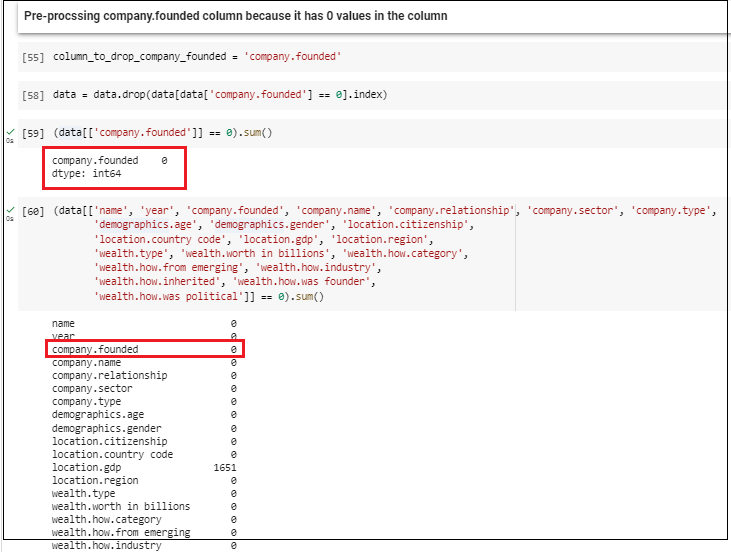The width and height of the screenshot is (731, 552).
Task: Select the execution count [55] indicator
Action: tap(33, 57)
